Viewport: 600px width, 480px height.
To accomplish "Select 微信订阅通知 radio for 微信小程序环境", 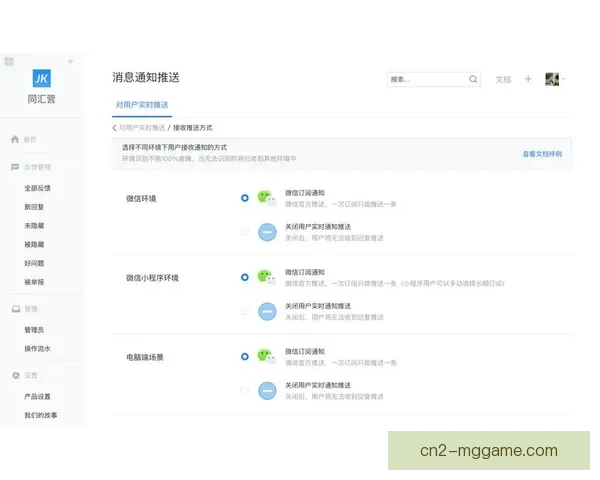I will (x=245, y=277).
